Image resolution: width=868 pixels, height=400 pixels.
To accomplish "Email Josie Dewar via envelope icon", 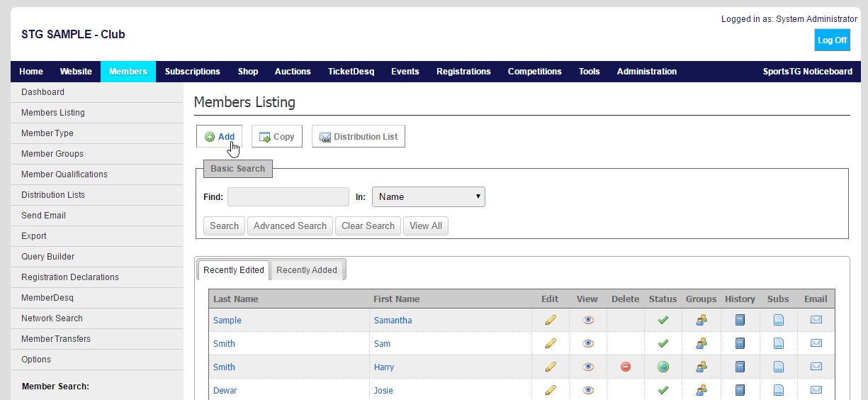I will [x=816, y=390].
